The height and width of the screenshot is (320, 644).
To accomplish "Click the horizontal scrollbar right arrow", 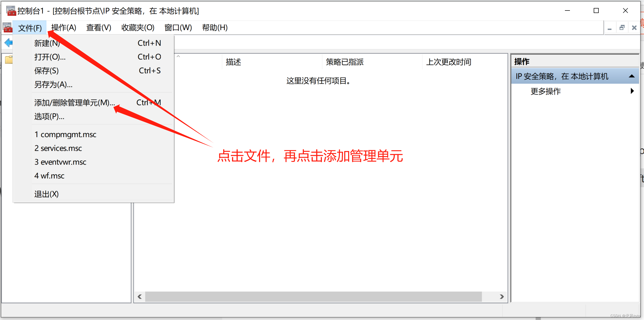I will click(502, 297).
